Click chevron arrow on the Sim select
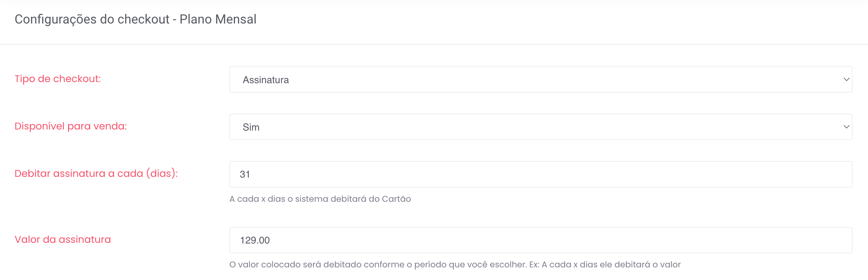Viewport: 868px width, 280px height. (846, 127)
